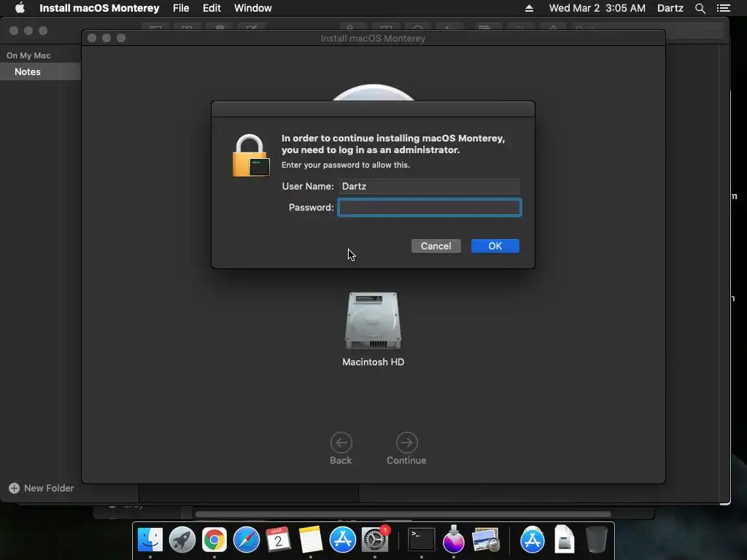Screen dimensions: 747x560
Task: Open Safari from the dock
Action: pos(247,540)
